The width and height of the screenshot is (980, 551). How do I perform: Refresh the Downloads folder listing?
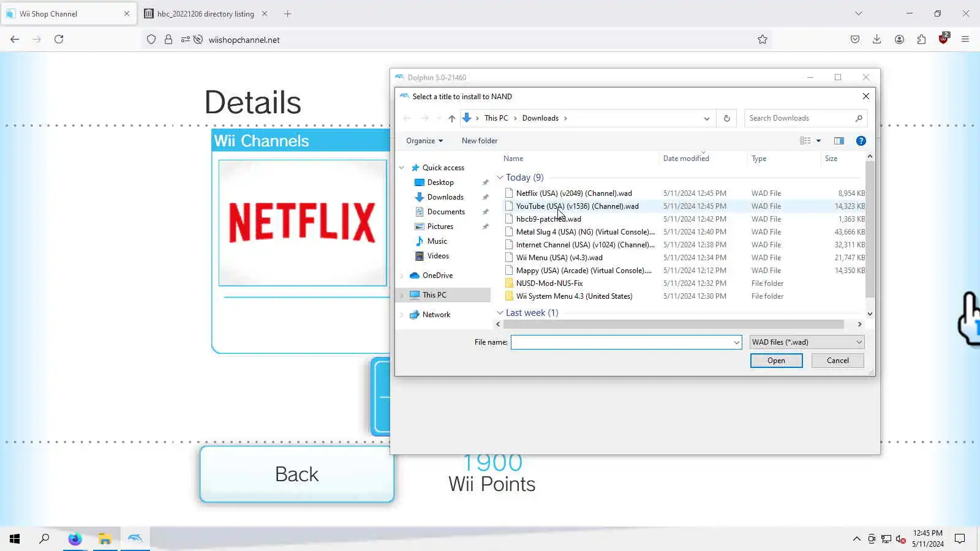tap(727, 118)
